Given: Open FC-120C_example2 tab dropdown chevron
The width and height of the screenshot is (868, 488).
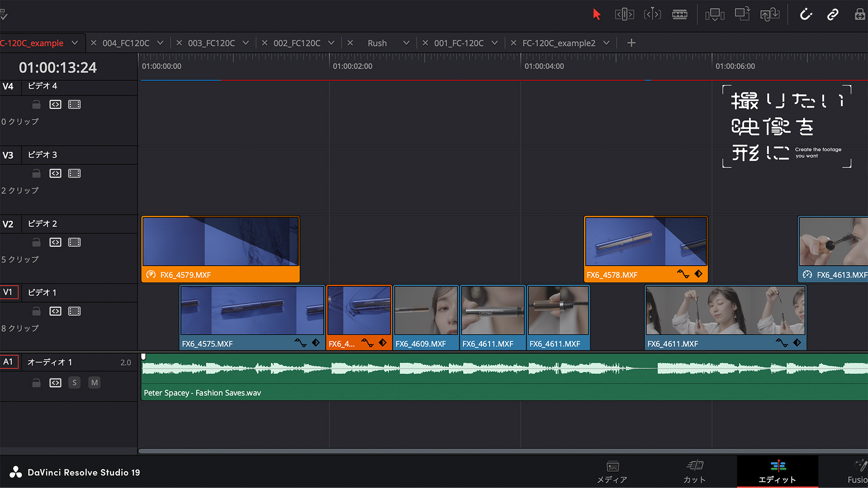Looking at the screenshot, I should (x=606, y=43).
